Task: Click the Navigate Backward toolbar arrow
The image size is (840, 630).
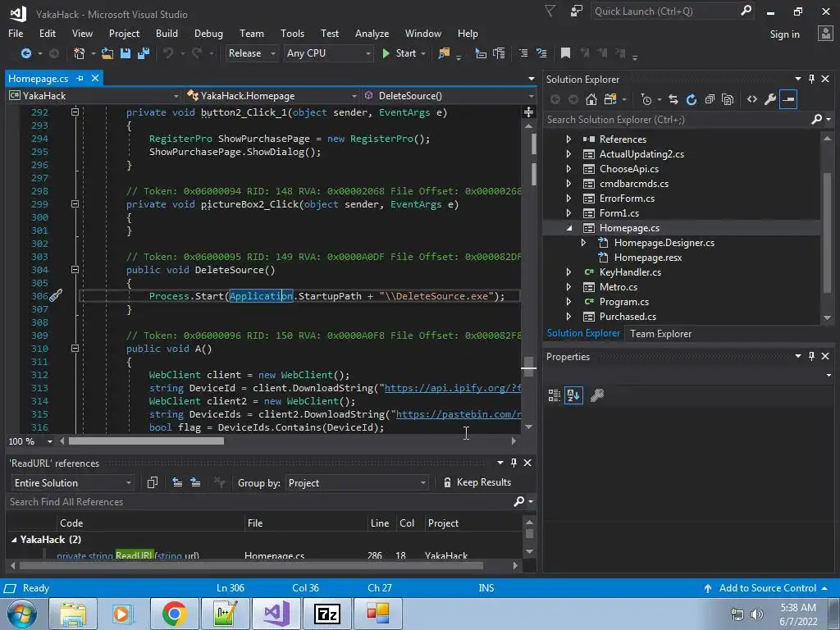Action: [25, 53]
